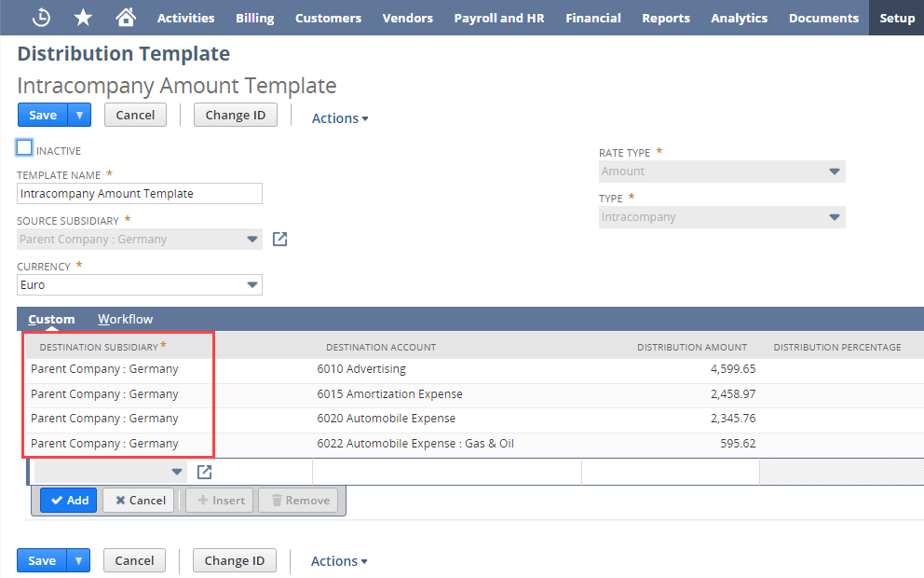Click the amount 2,458.97
924x578 pixels.
[733, 394]
